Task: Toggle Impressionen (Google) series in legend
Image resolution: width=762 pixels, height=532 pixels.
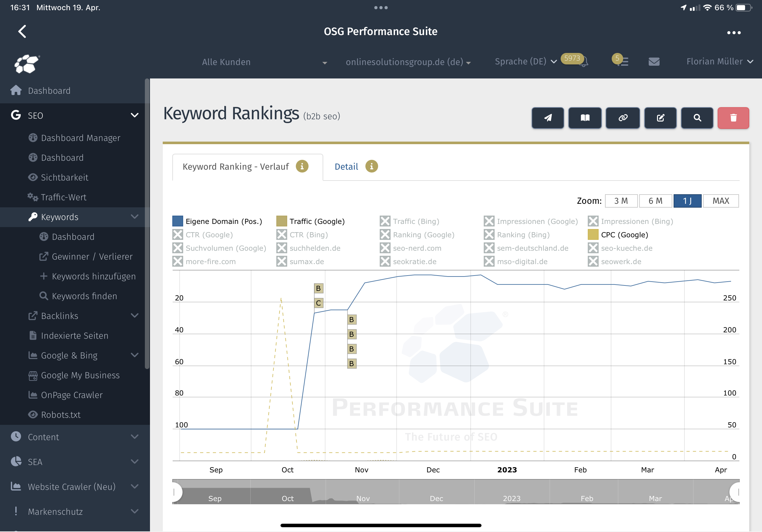Action: [x=531, y=221]
